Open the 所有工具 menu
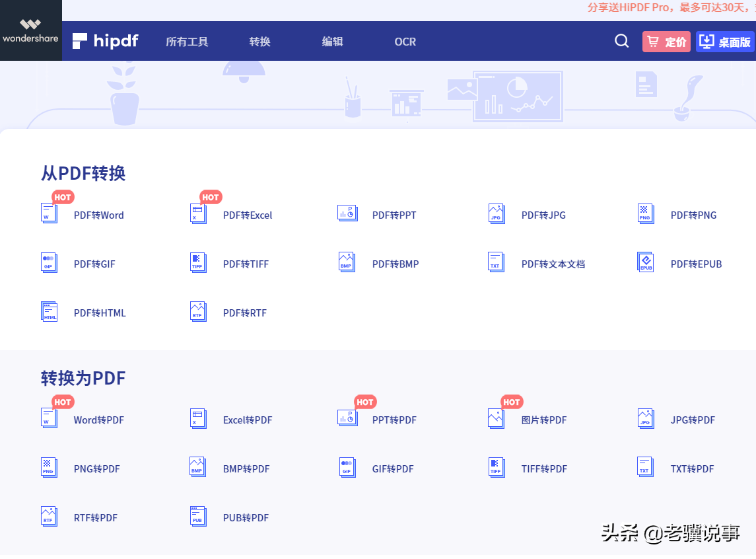 point(187,42)
